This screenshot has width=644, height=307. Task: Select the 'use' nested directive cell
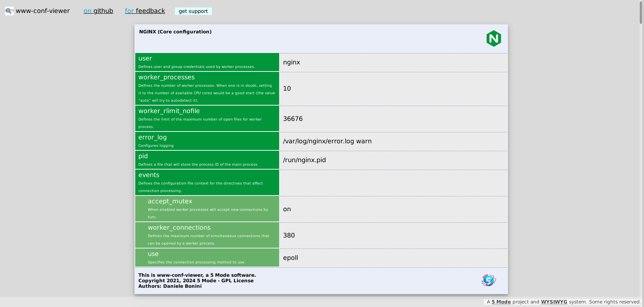coord(207,258)
